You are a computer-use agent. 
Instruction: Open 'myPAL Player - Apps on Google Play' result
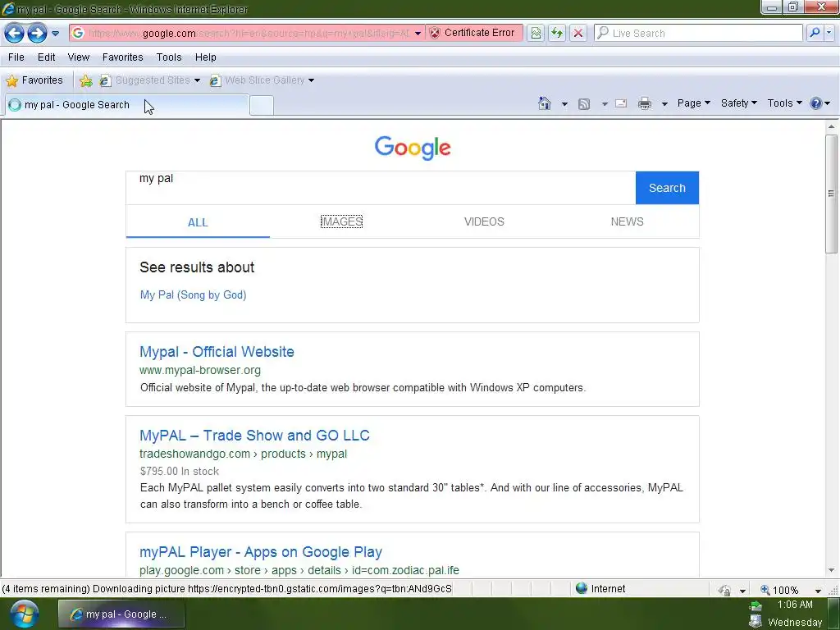click(x=260, y=552)
